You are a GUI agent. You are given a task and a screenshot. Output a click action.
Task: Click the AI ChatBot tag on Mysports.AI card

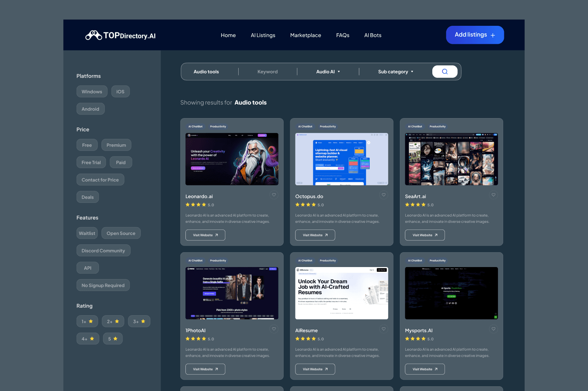pyautogui.click(x=415, y=260)
